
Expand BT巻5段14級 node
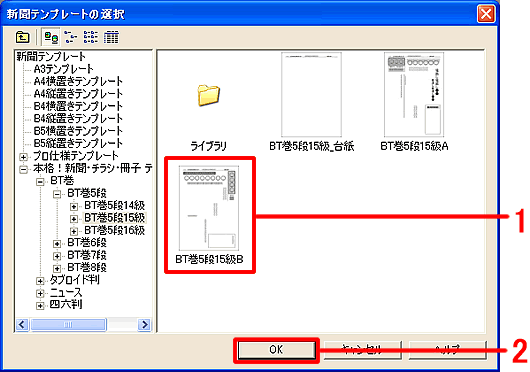(74, 206)
